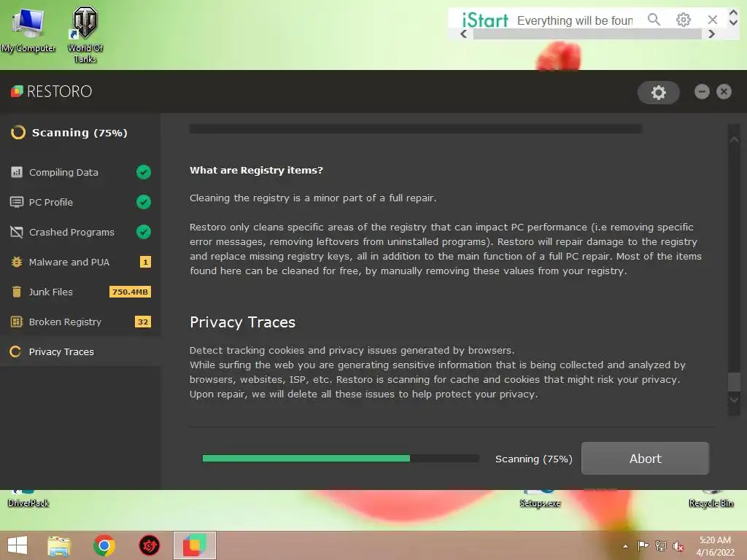Click the Privacy Traces heading
747x560 pixels.
(242, 322)
